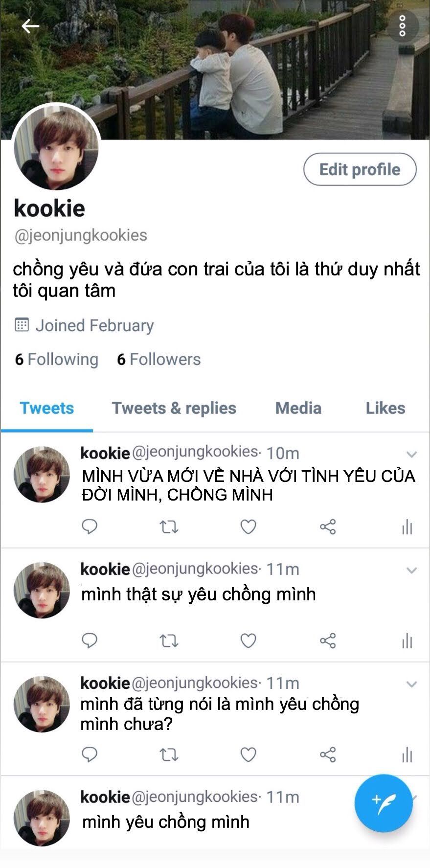Compose a new tweet with feather button
Viewport: 430px width, 868px height.
click(x=384, y=803)
